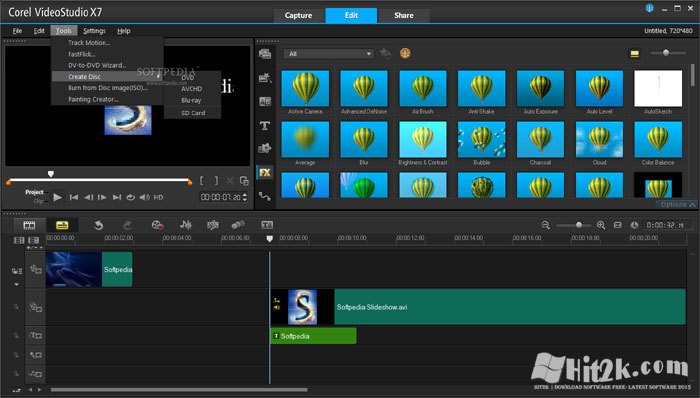The height and width of the screenshot is (398, 700).
Task: Toggle the overlay track icon
Action: (35, 307)
